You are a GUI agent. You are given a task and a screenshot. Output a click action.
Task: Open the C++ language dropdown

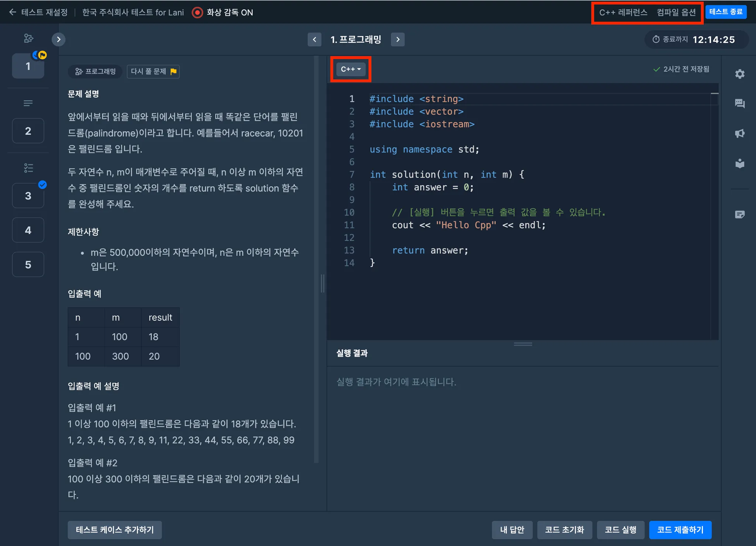click(351, 69)
